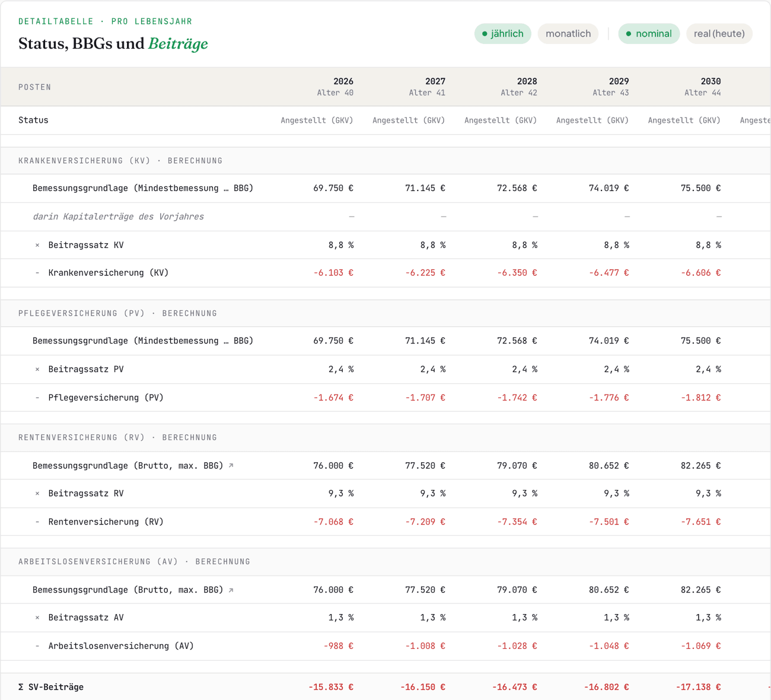Select the jährlich view toggle
Image resolution: width=771 pixels, height=700 pixels.
503,34
